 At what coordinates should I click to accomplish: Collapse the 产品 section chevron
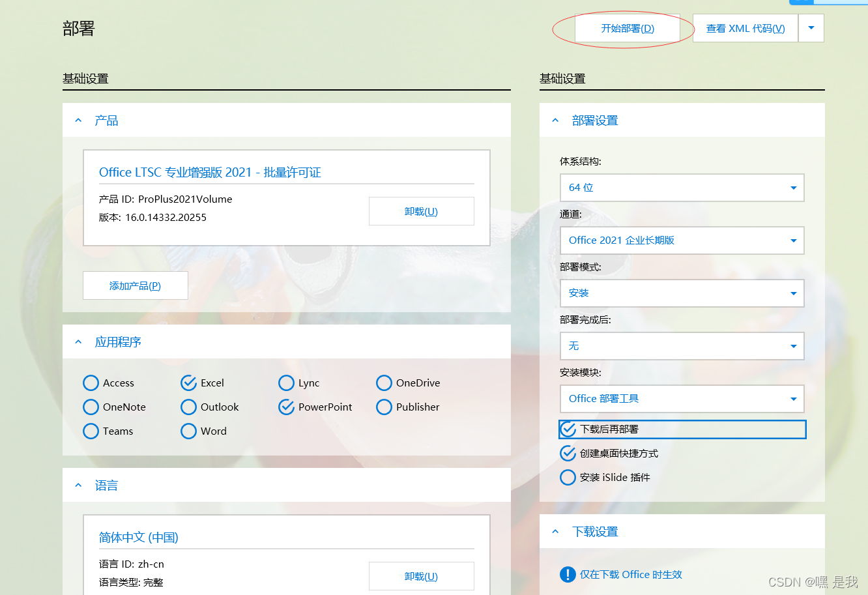79,121
